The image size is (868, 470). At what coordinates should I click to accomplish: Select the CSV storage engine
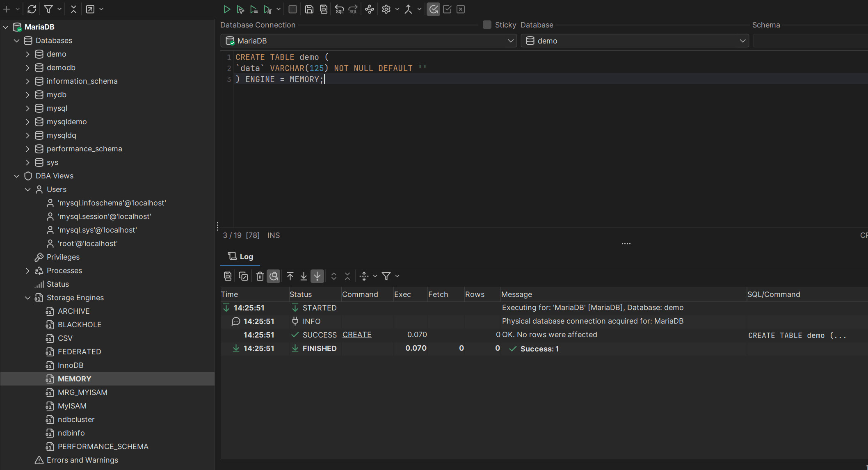click(x=65, y=338)
